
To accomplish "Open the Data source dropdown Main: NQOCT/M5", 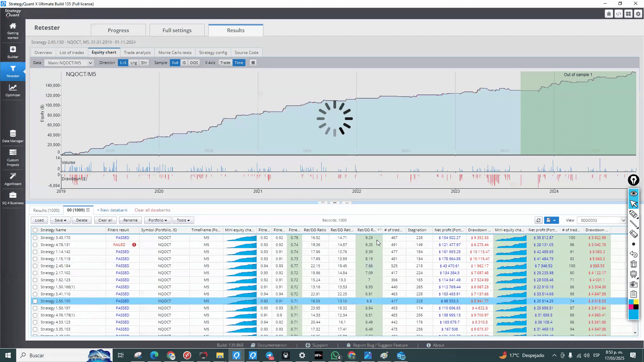I will click(x=70, y=63).
